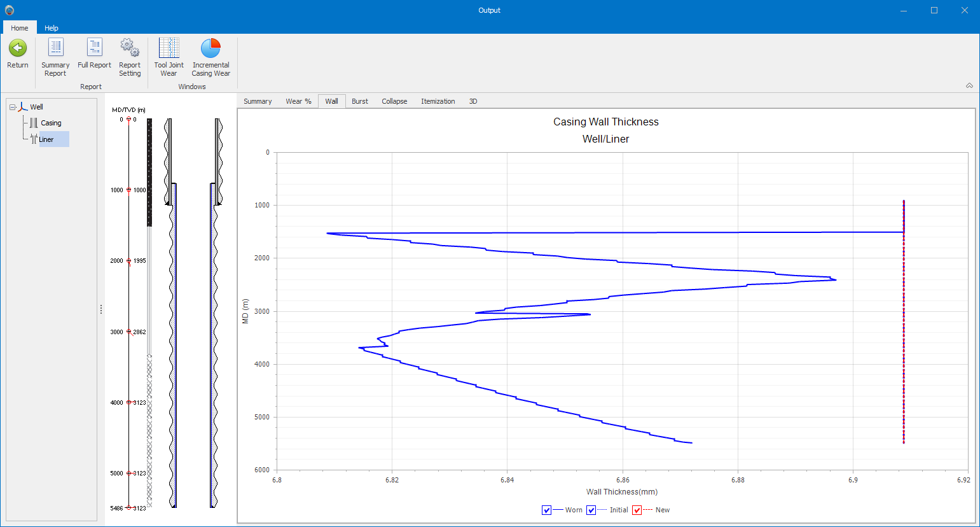Open Report Setting gears icon

130,48
